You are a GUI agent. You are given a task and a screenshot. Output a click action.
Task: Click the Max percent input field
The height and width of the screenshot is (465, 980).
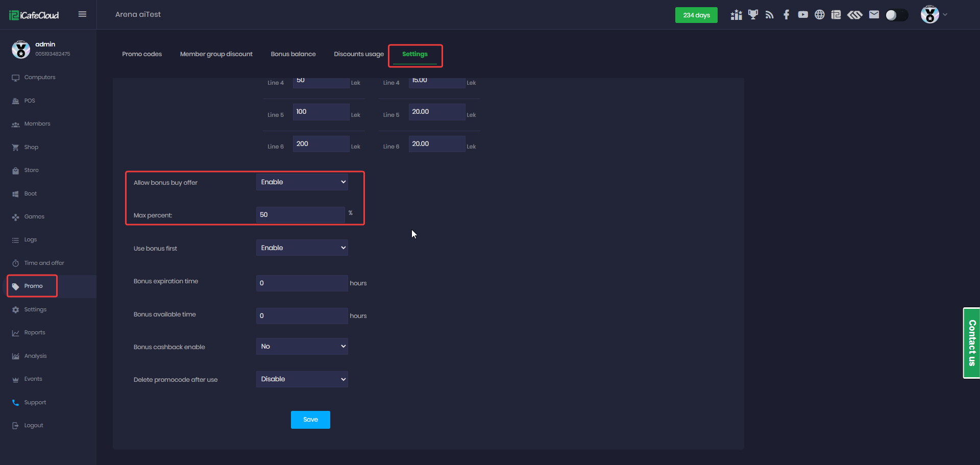click(x=301, y=215)
